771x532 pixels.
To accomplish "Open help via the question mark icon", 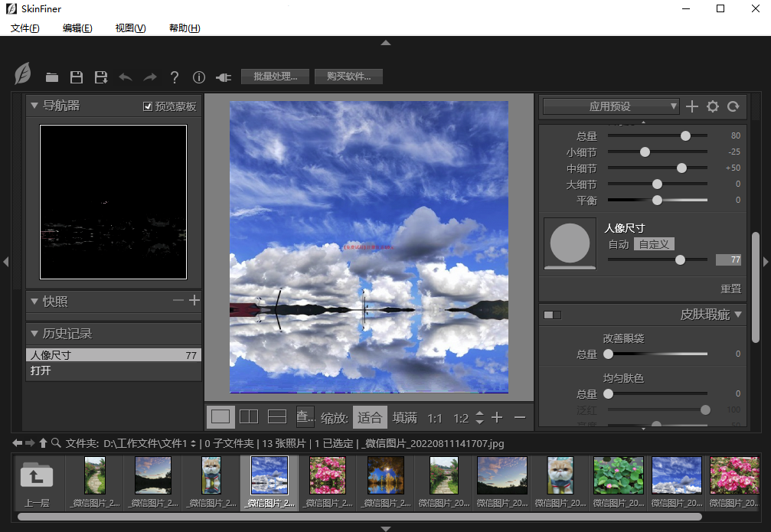I will click(x=175, y=77).
